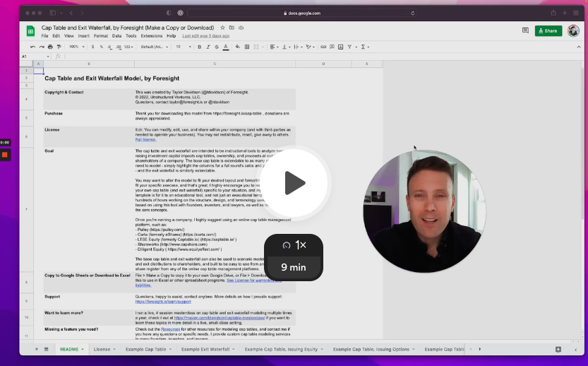Screen dimensions: 588x366
Task: Click the 'Last edit was 3 days ago' link
Action: tap(206, 36)
